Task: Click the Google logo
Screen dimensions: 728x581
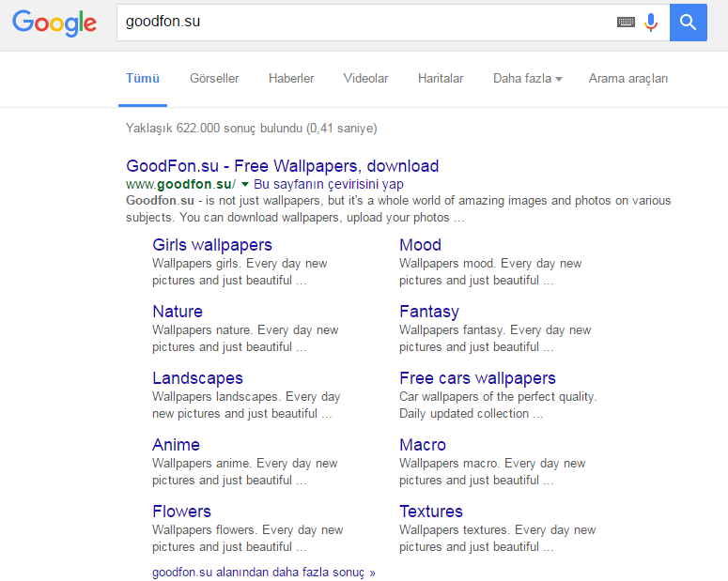Action: (54, 23)
